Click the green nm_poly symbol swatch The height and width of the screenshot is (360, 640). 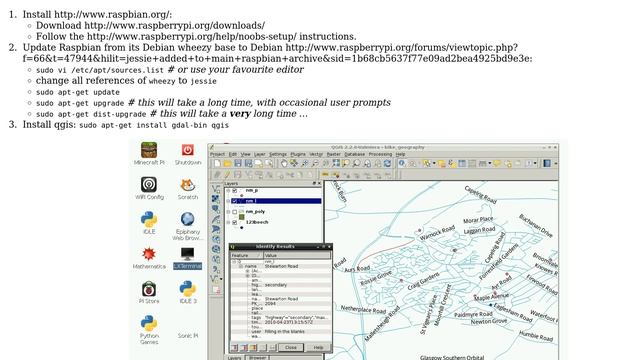(x=241, y=217)
